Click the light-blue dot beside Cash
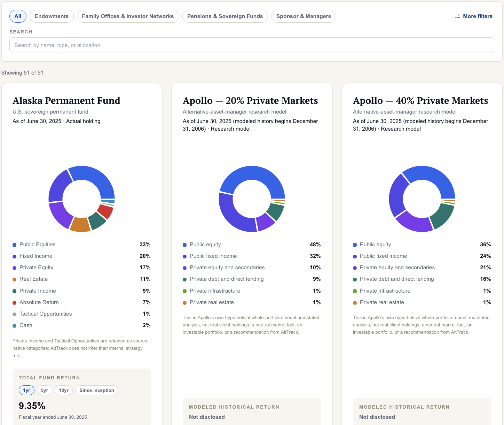Viewport: 504px width, 425px height. click(15, 326)
